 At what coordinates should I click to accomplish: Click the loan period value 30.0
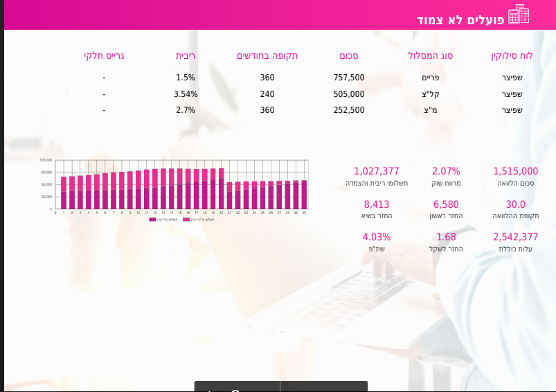[515, 204]
